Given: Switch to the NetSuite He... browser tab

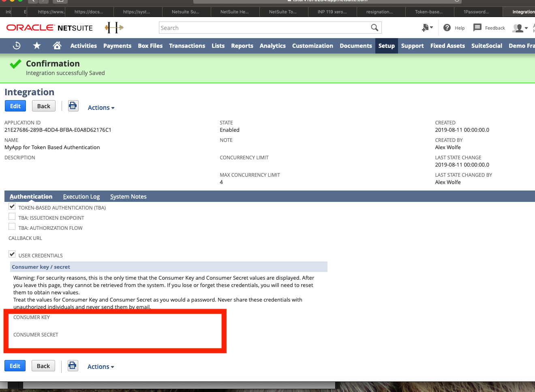Looking at the screenshot, I should [234, 12].
